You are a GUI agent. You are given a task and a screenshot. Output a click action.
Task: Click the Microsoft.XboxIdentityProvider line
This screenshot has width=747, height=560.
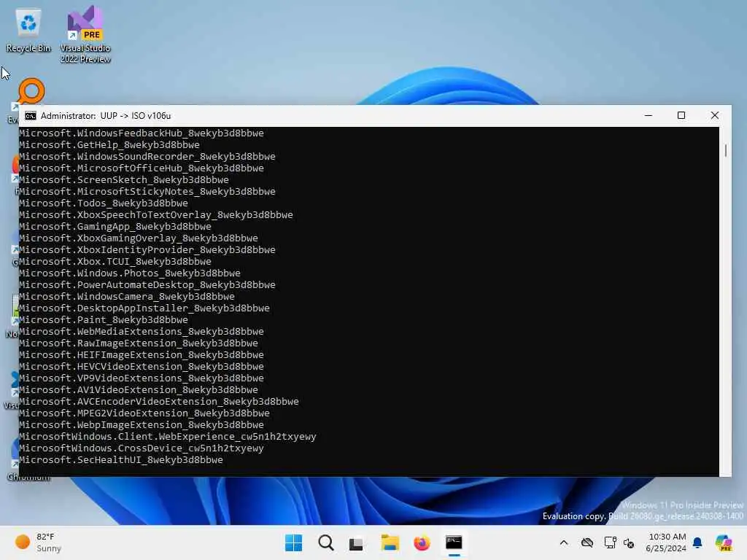click(147, 249)
